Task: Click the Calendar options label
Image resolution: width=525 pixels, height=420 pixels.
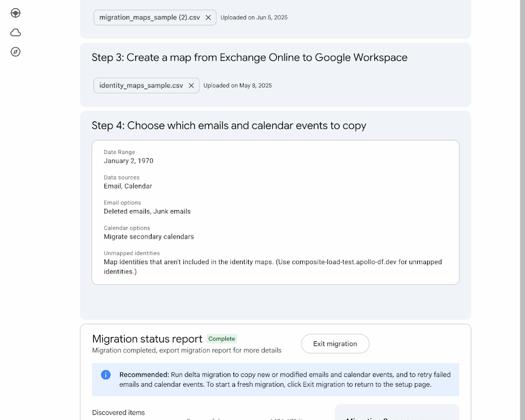Action: click(127, 228)
